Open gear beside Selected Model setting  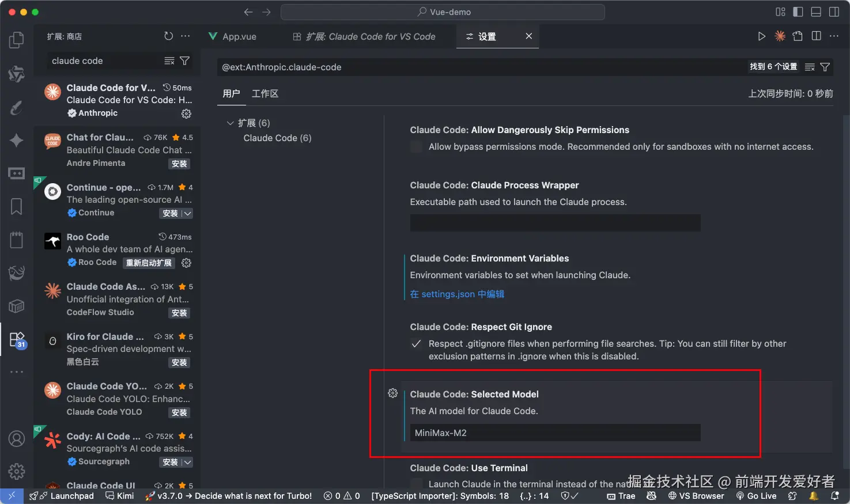(392, 393)
